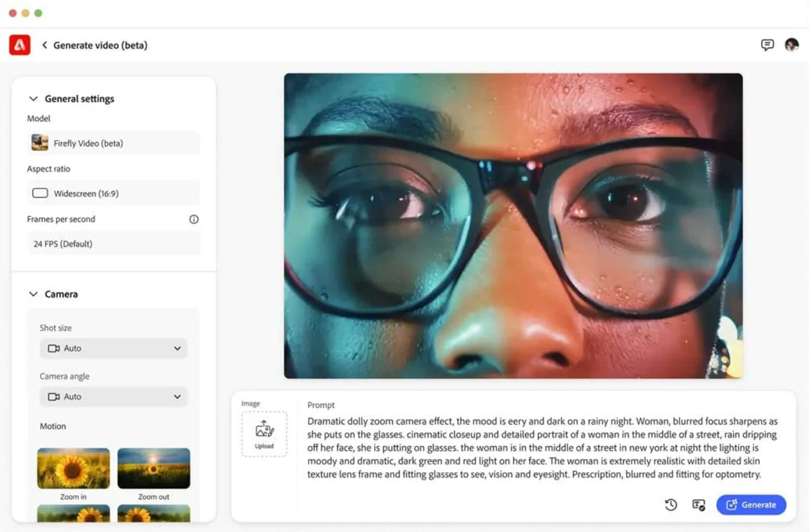Open the prompt history clock icon
Screen dimensions: 809x532
click(x=671, y=505)
